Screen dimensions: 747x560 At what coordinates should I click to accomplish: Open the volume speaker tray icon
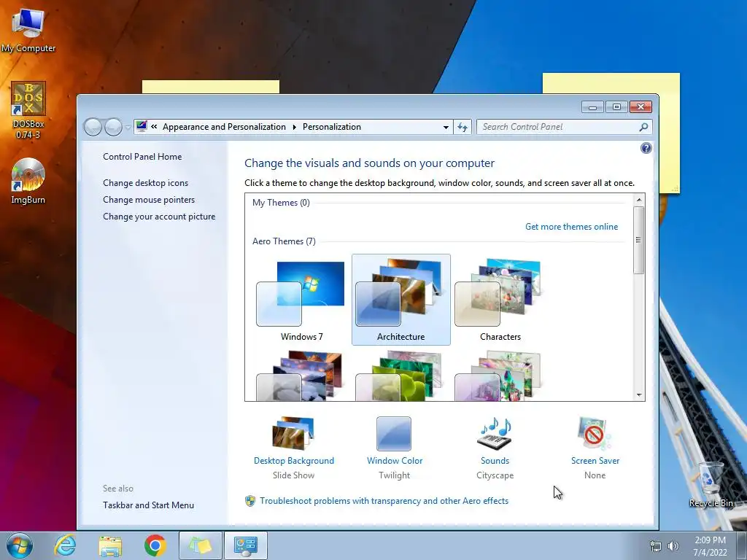pos(673,546)
